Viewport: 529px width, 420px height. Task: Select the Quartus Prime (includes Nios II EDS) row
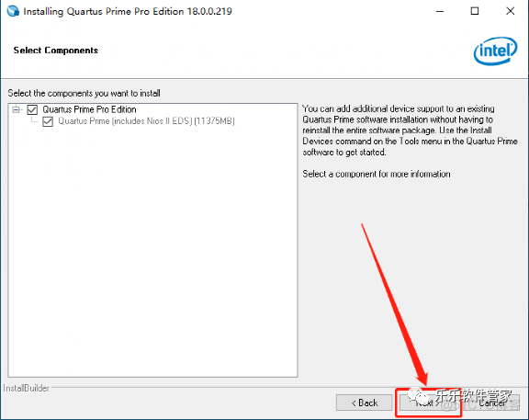[146, 121]
